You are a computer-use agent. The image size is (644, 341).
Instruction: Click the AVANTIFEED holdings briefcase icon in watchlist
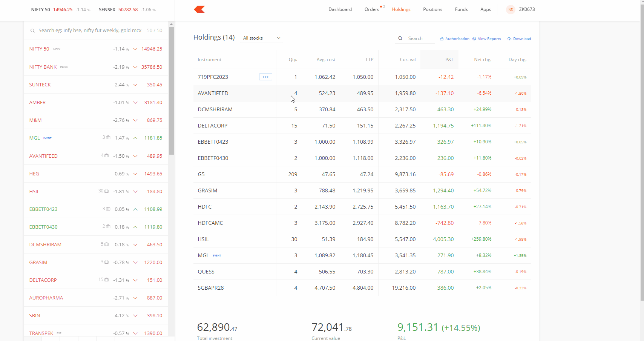click(x=107, y=155)
